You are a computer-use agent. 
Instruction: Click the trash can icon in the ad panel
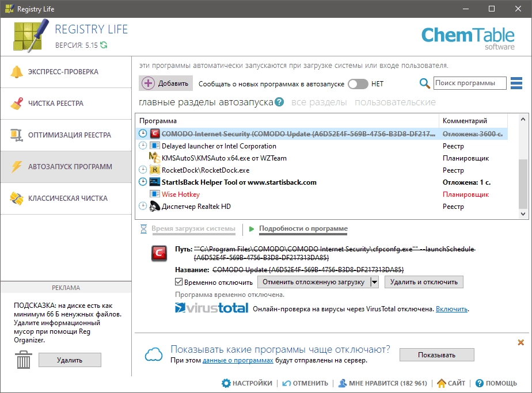(24, 360)
